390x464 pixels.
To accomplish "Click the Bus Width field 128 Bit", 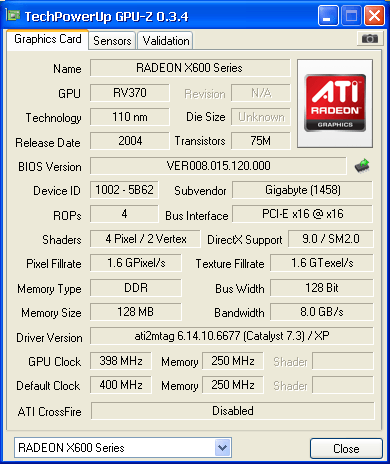I will [x=322, y=288].
